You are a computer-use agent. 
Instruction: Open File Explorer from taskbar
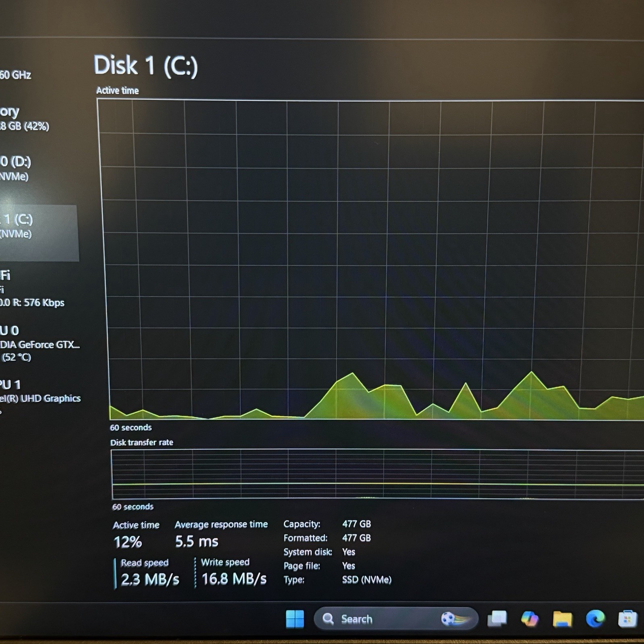562,619
